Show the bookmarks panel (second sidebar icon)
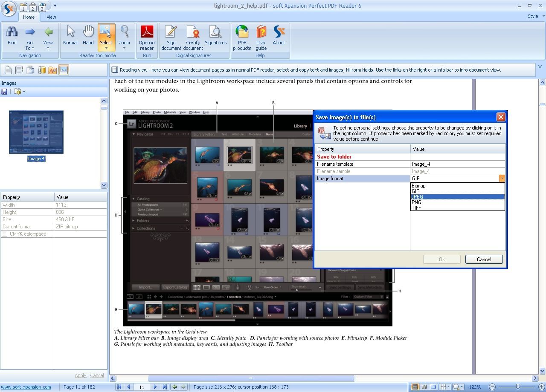 [19, 70]
